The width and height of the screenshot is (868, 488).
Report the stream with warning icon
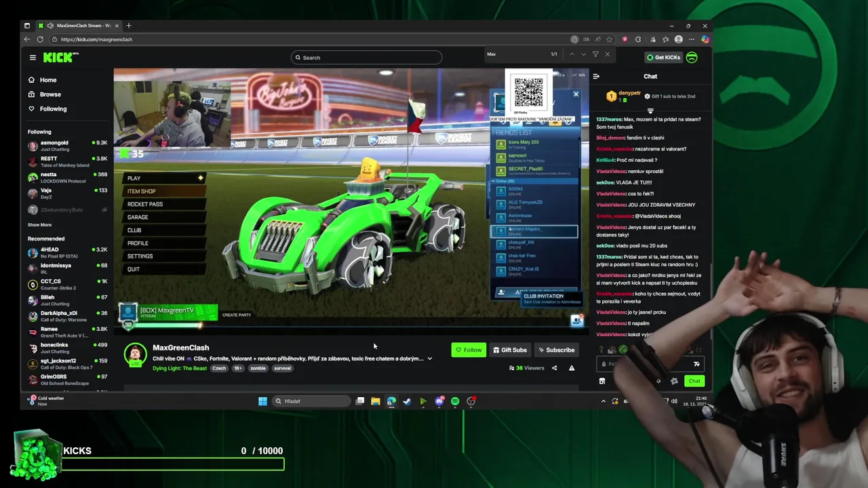(572, 368)
